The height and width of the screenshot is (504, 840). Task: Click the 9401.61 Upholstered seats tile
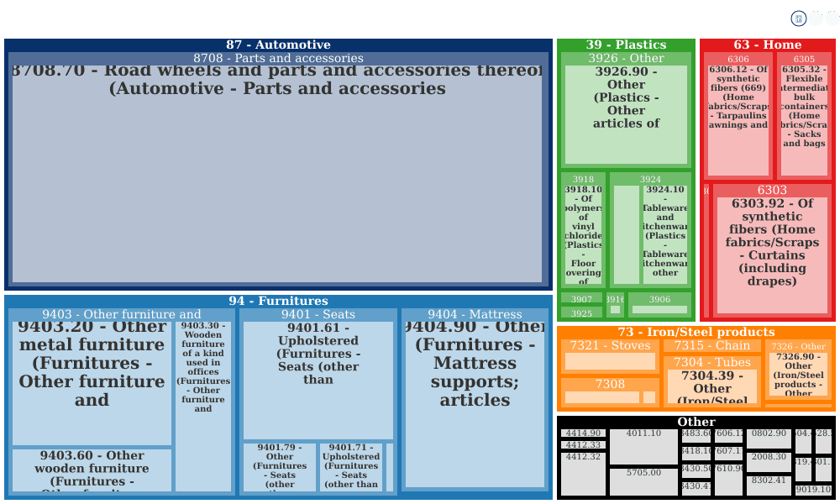click(318, 381)
